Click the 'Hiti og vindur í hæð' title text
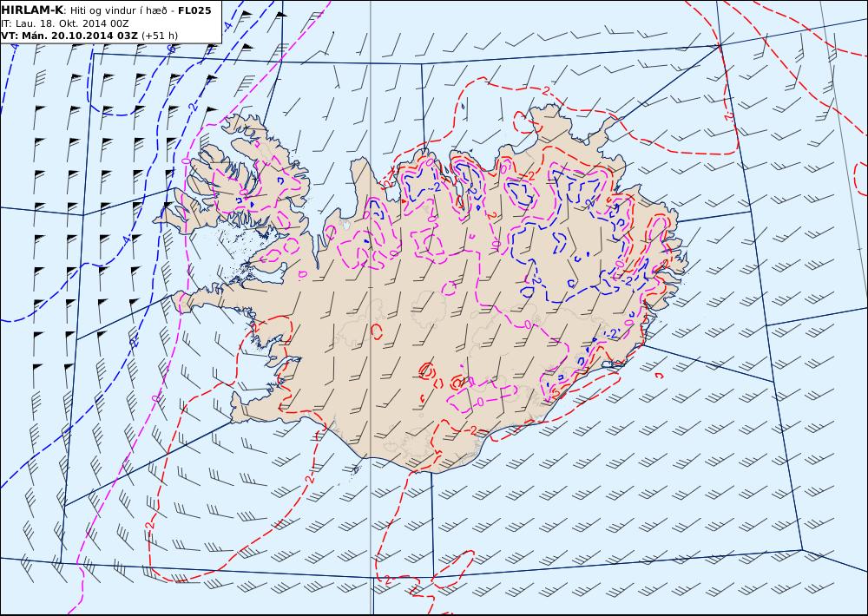868x616 pixels. [x=118, y=10]
